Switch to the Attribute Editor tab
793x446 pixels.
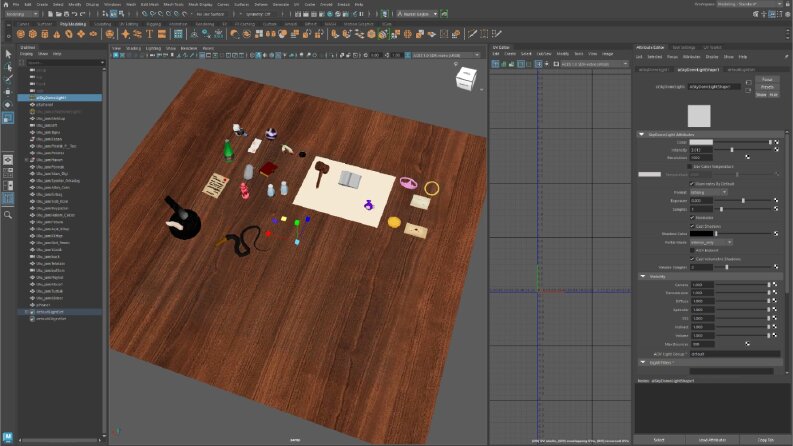pyautogui.click(x=650, y=48)
